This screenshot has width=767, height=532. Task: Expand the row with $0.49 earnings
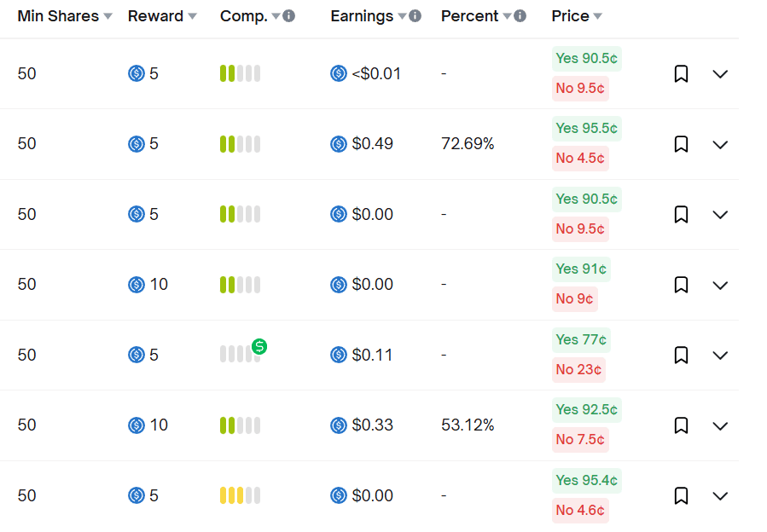point(720,144)
